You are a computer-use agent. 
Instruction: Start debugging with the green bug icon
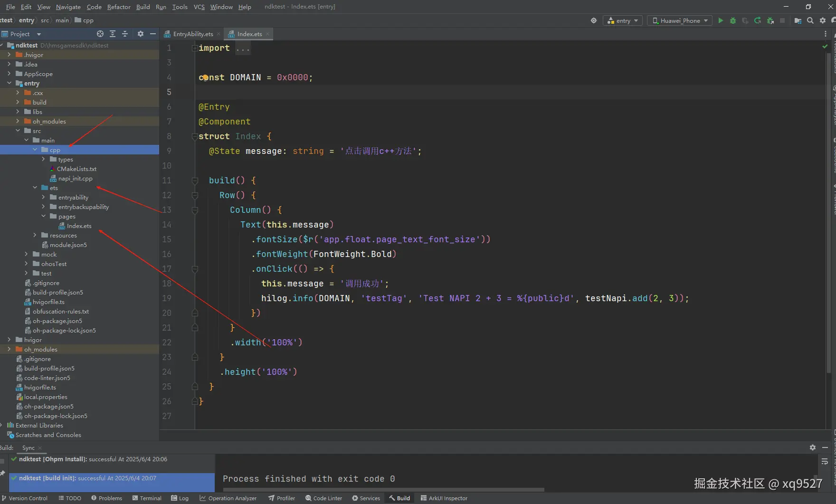(x=733, y=20)
